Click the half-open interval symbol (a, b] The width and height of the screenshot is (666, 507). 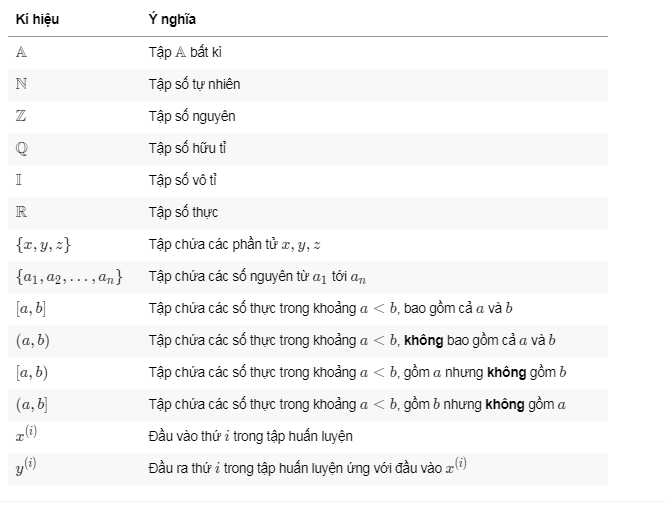point(32,404)
